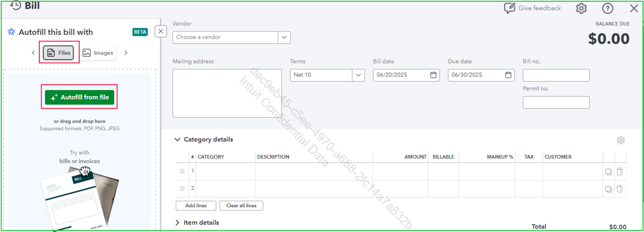This screenshot has width=644, height=232.
Task: Click the CUSTOMER column header
Action: (x=558, y=157)
